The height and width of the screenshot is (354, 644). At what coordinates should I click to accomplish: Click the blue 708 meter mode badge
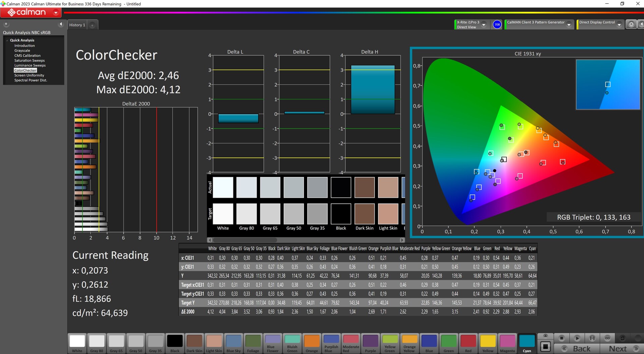click(x=497, y=25)
